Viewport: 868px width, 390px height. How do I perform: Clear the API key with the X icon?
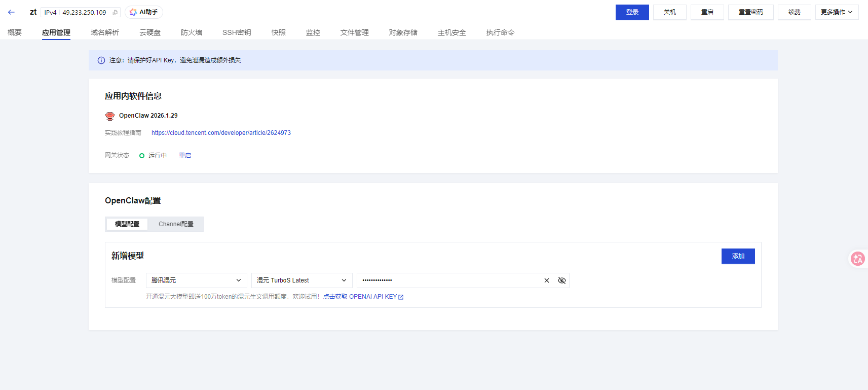[547, 280]
